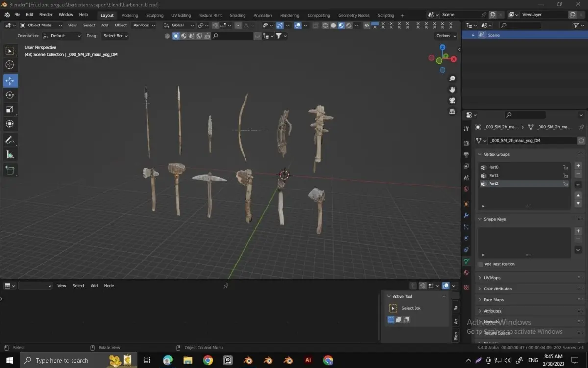This screenshot has height=368, width=588.
Task: Toggle viewport overlays button
Action: (x=297, y=25)
